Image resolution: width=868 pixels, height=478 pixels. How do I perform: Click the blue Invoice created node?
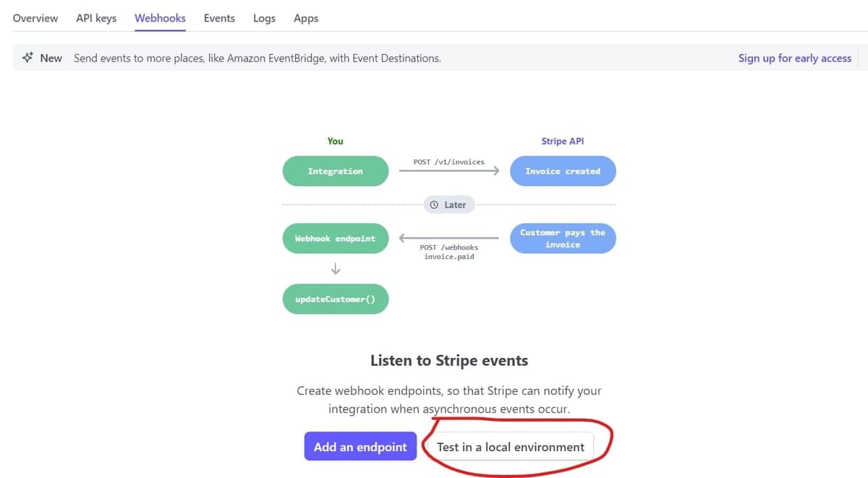(563, 171)
